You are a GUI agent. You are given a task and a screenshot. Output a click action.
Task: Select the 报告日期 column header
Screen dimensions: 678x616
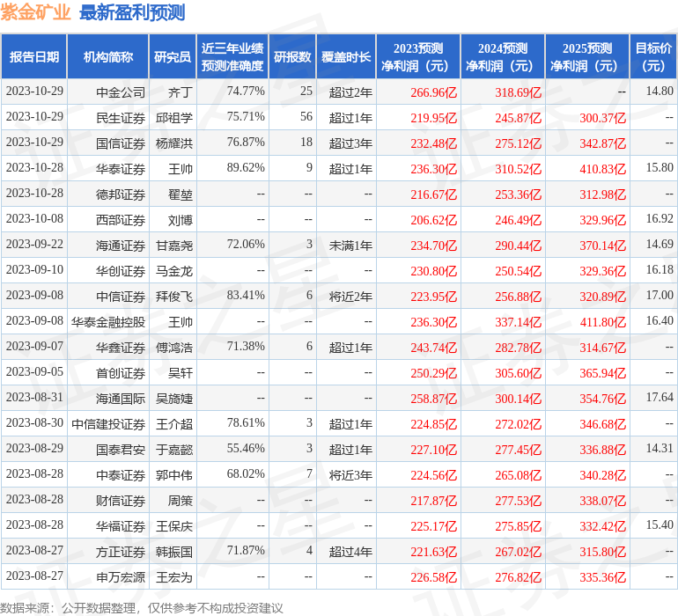(x=34, y=56)
